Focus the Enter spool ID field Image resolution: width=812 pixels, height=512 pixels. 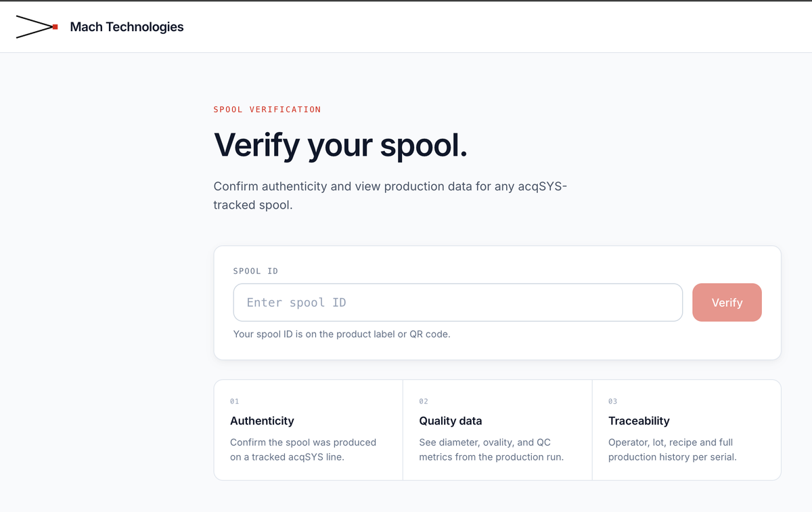point(458,302)
